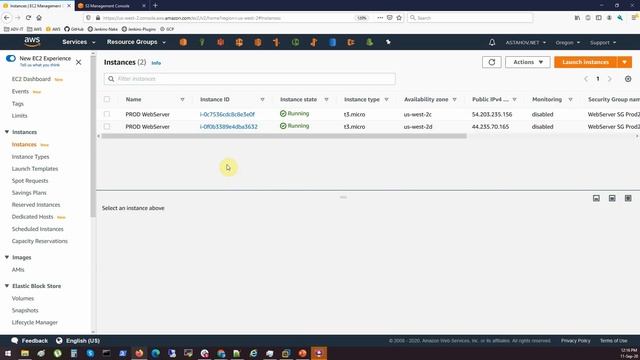Open instance ID i-0c7536cdc8c8e3e0f link
640x360 pixels.
pyautogui.click(x=227, y=114)
